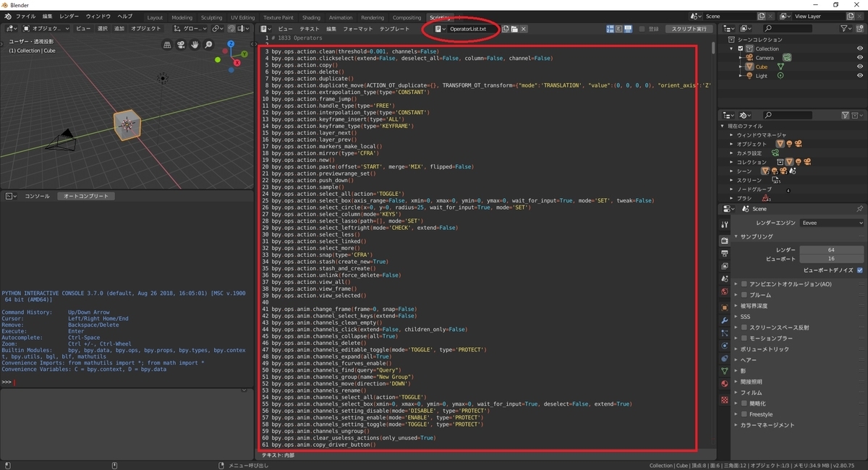Adjust the ビューポート samples value 16
This screenshot has width=868, height=470.
pyautogui.click(x=831, y=258)
